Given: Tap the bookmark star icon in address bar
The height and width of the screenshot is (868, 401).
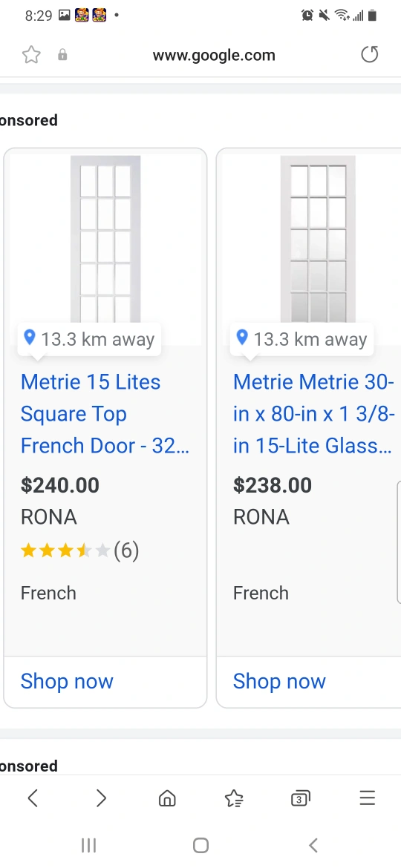Looking at the screenshot, I should (x=32, y=55).
